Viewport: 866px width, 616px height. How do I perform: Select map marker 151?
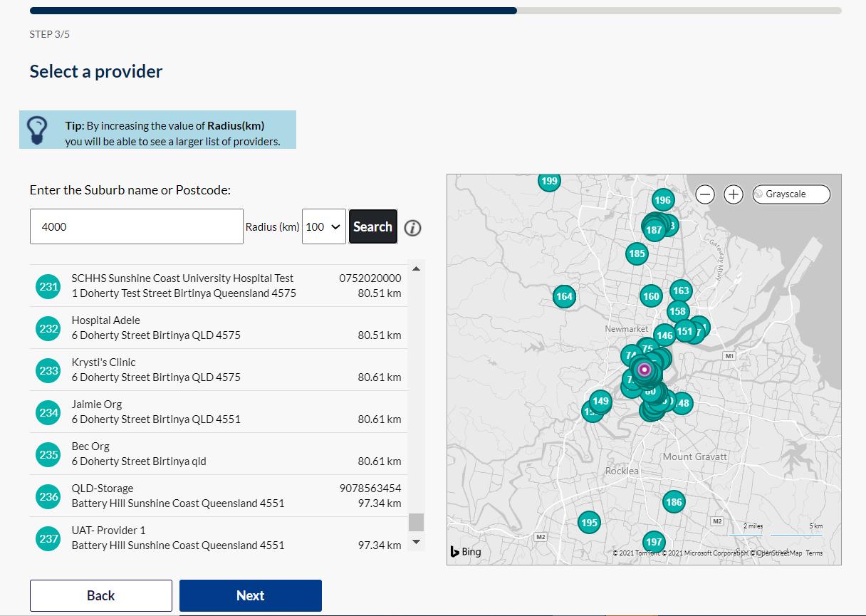click(x=684, y=331)
